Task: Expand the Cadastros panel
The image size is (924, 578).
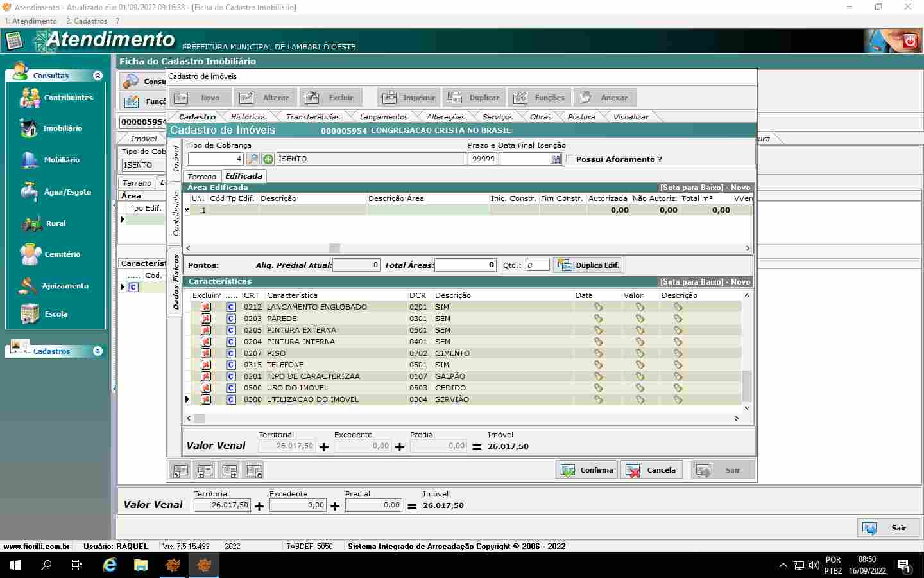Action: point(98,351)
